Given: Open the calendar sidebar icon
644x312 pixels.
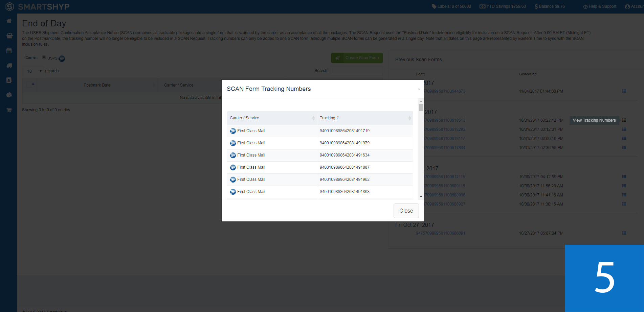Looking at the screenshot, I should 9,50.
